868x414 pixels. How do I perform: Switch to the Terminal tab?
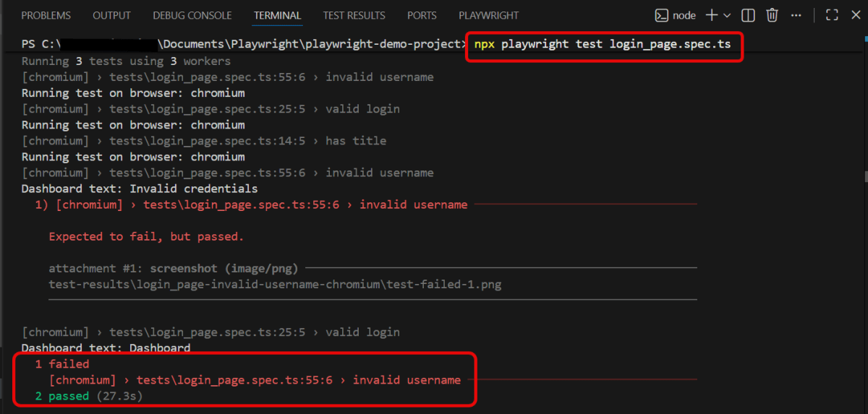[277, 15]
